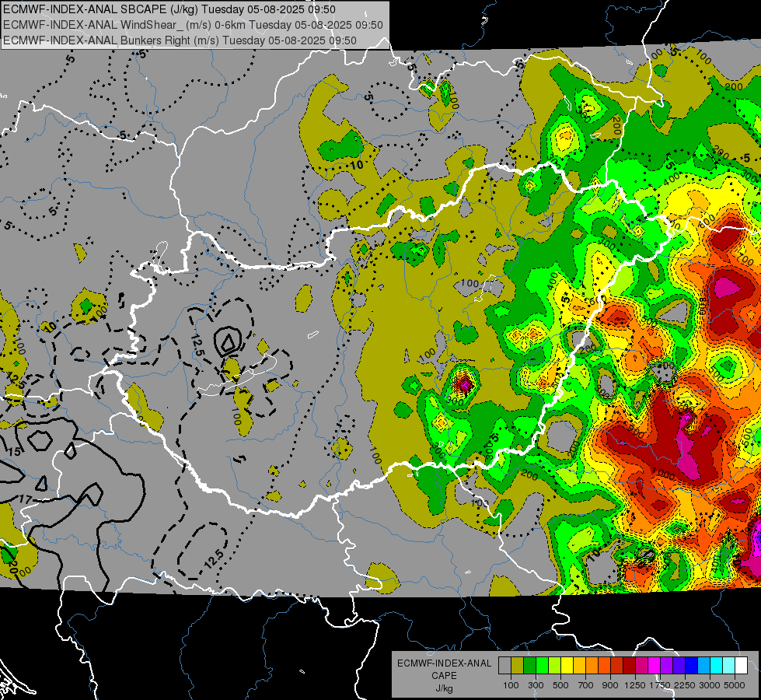The height and width of the screenshot is (700, 761).
Task: Pick the cyan swatch after 3000
Action: coord(717,665)
